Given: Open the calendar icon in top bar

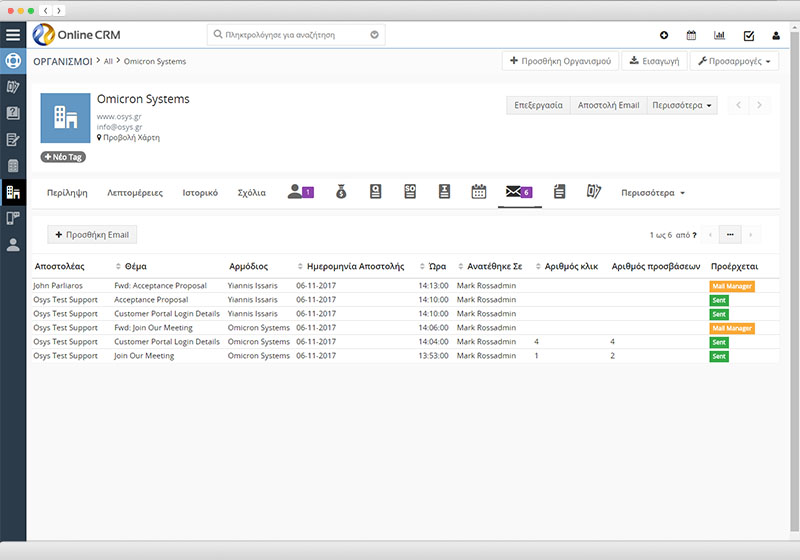Looking at the screenshot, I should 691,35.
